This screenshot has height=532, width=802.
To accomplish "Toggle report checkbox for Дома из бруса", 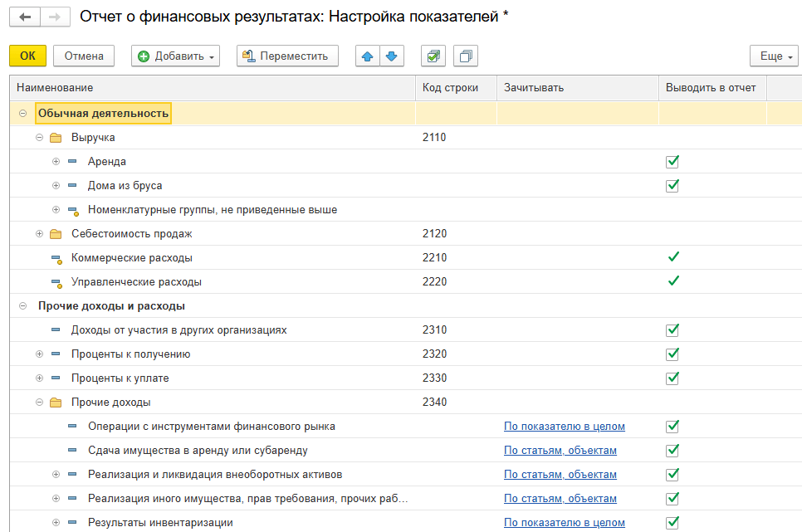I will pyautogui.click(x=672, y=186).
